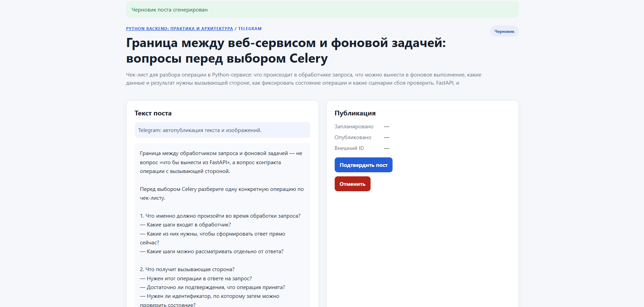Open 'Python Backend: практика и архитектура' breadcrumb link

point(179,29)
